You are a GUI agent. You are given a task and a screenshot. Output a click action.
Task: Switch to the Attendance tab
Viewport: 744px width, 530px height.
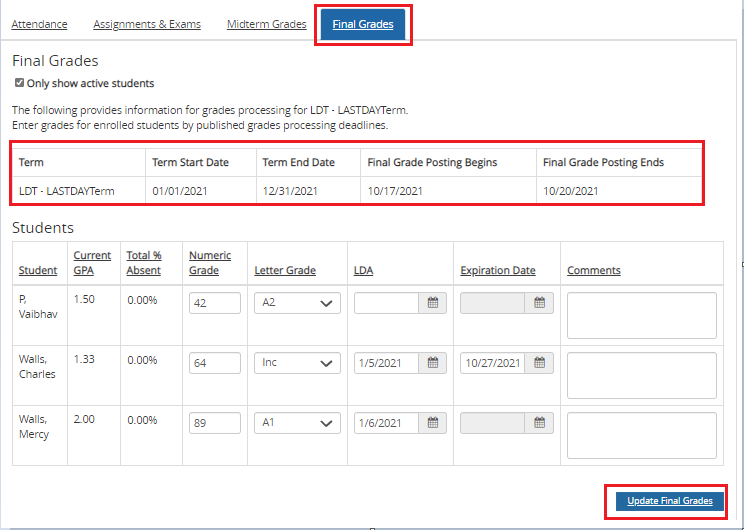[x=40, y=24]
